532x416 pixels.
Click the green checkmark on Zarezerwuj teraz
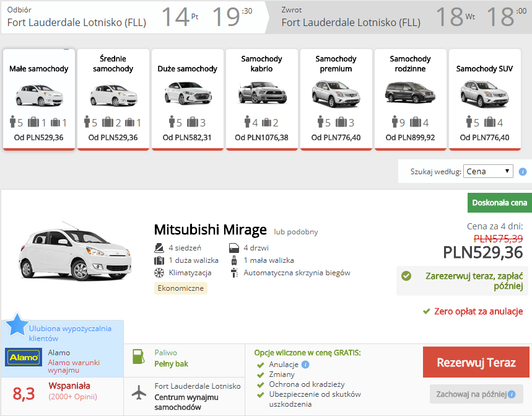click(x=406, y=276)
